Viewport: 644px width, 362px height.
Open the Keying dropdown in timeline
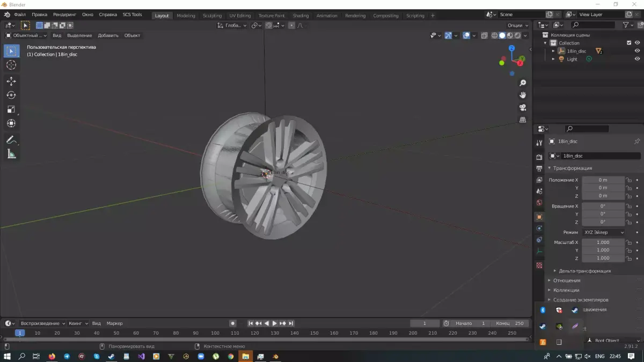78,323
